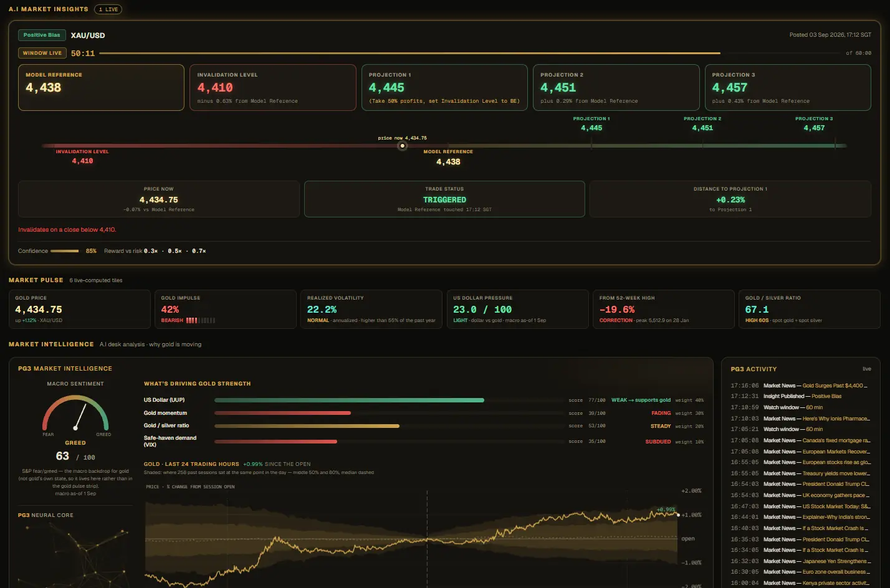This screenshot has width=890, height=588.
Task: Click the GREED 63 / 100 reading
Action: [x=75, y=452]
